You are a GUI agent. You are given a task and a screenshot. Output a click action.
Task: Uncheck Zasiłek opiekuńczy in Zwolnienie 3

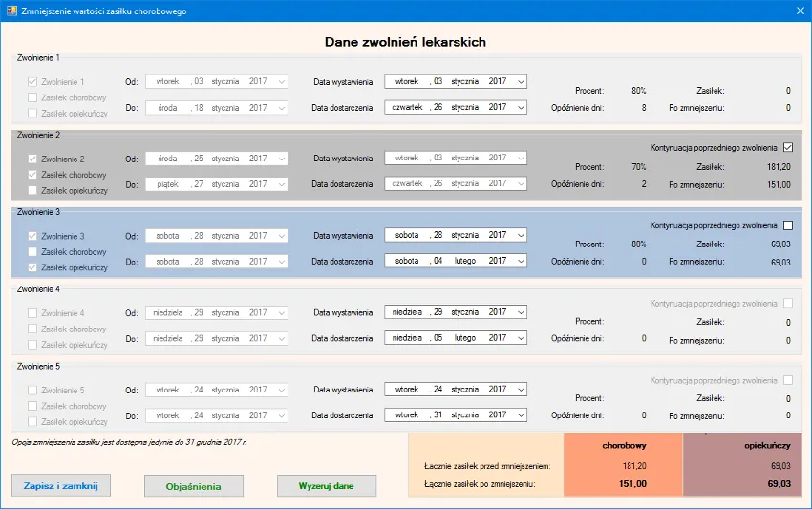[33, 268]
